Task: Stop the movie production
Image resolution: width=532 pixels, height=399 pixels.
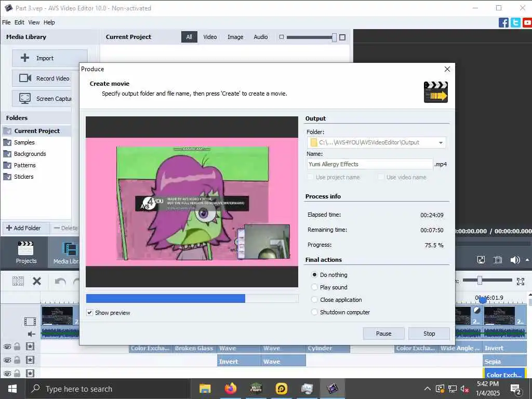Action: point(429,334)
